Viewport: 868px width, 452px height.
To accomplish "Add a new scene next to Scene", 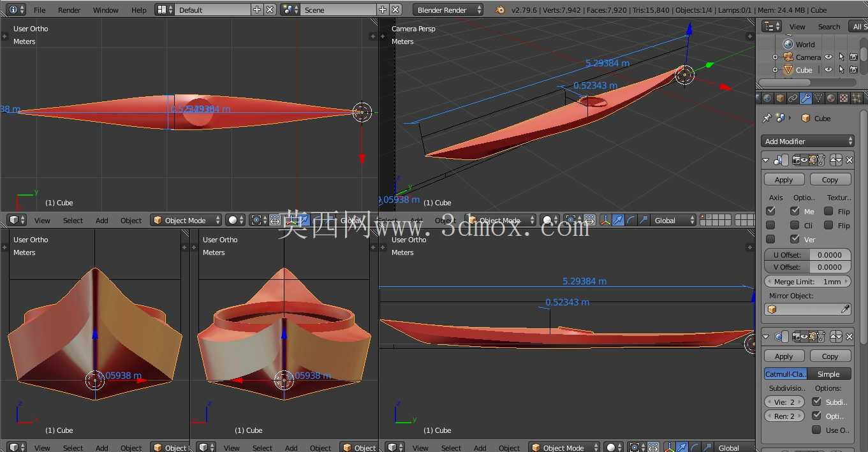I will click(x=383, y=10).
